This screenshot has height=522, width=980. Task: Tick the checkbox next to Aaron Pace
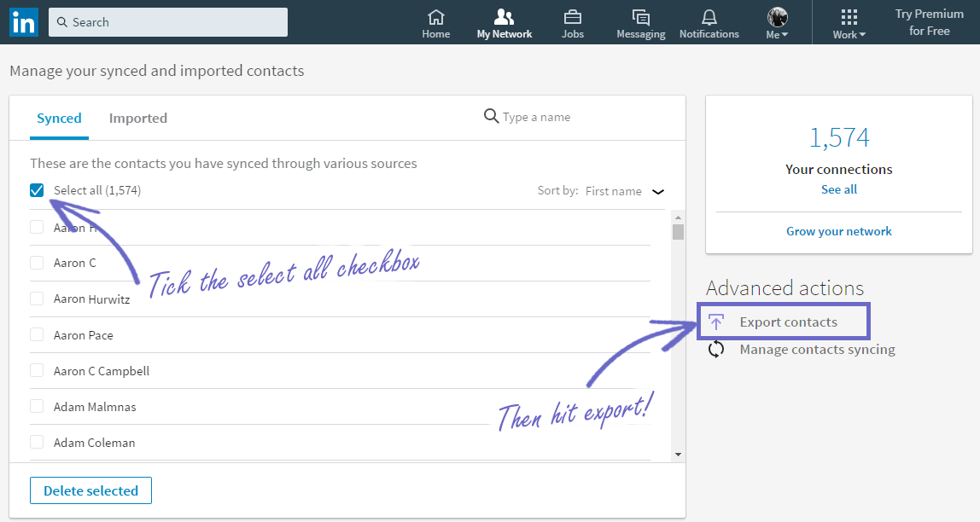click(x=36, y=333)
